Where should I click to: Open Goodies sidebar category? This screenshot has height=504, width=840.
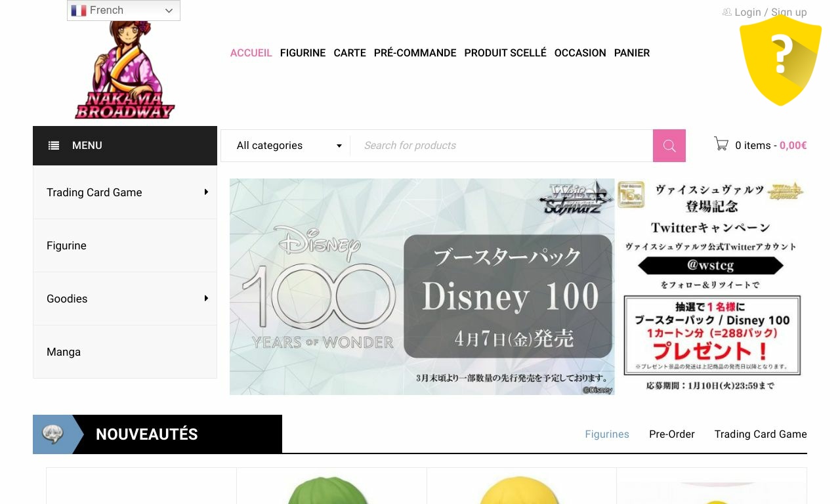click(x=125, y=299)
